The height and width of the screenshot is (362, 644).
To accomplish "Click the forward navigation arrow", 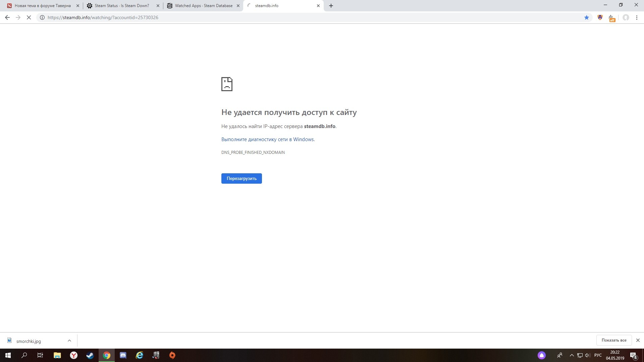I will [18, 17].
